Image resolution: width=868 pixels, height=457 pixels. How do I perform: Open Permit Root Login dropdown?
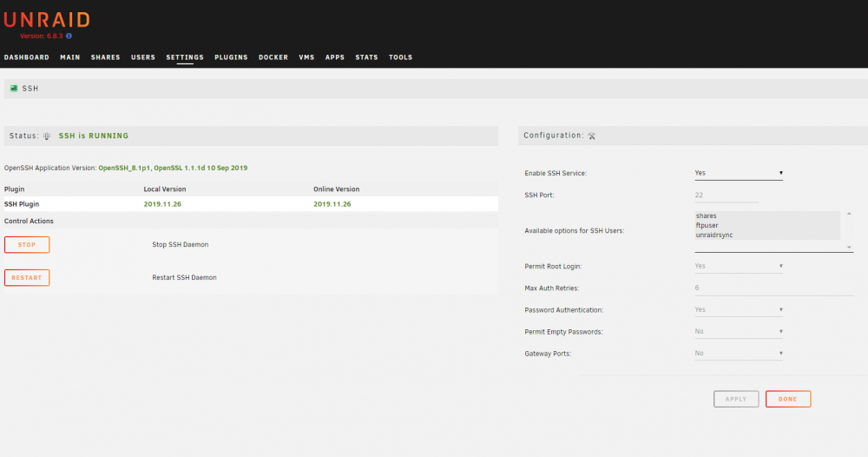(x=739, y=267)
